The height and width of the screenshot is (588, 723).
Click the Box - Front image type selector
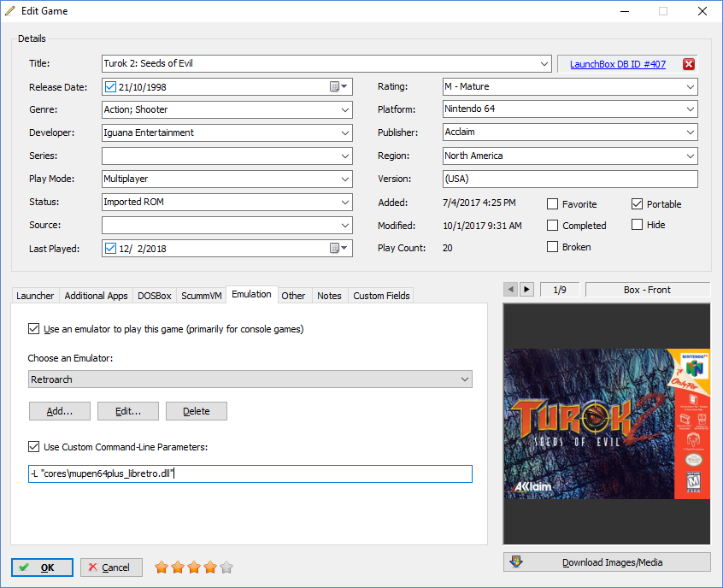coord(648,290)
